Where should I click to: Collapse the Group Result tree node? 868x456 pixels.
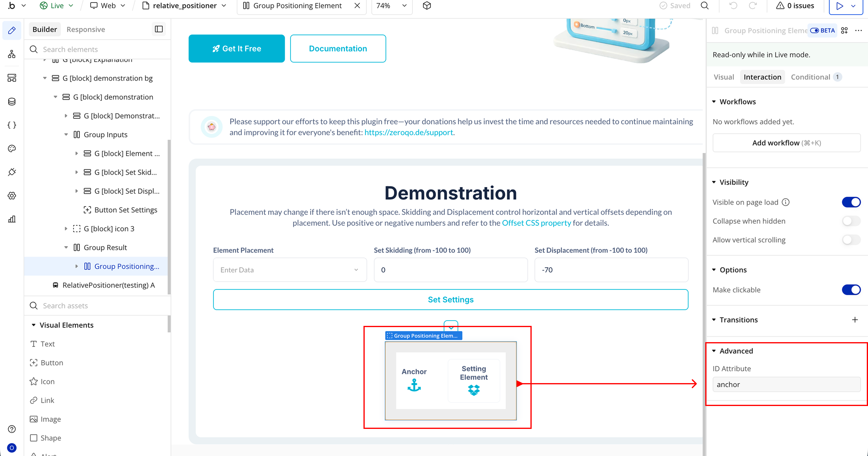click(x=66, y=248)
